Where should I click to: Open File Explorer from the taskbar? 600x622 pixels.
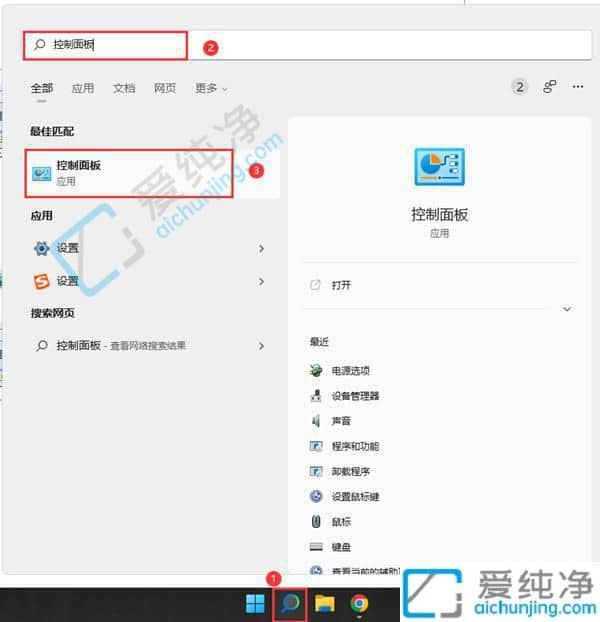coord(325,604)
